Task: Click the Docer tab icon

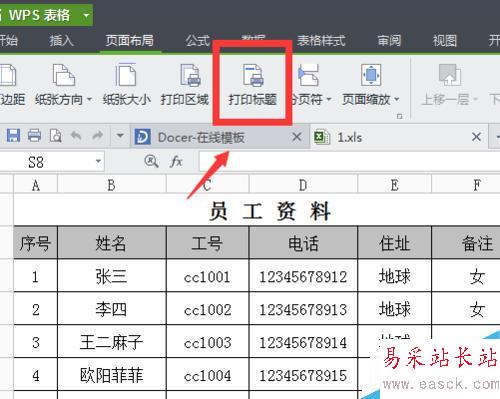Action: (142, 137)
